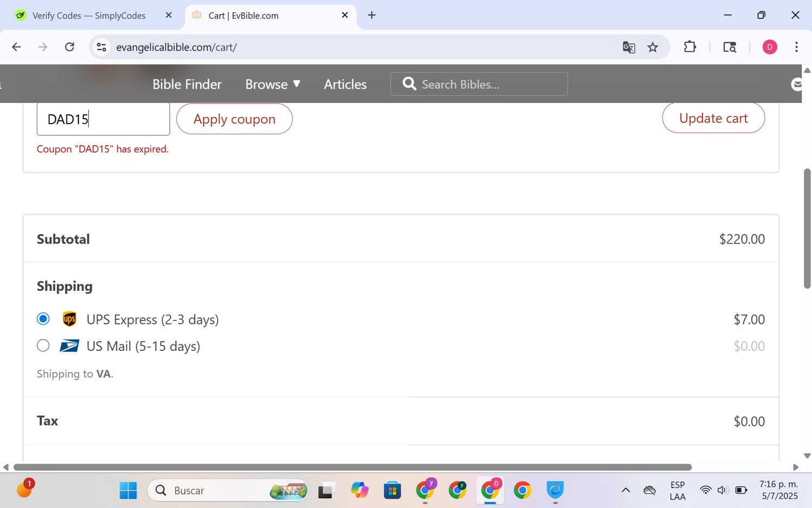Open the plain Chrome taskbar icon
The width and height of the screenshot is (812, 508).
pos(522,491)
